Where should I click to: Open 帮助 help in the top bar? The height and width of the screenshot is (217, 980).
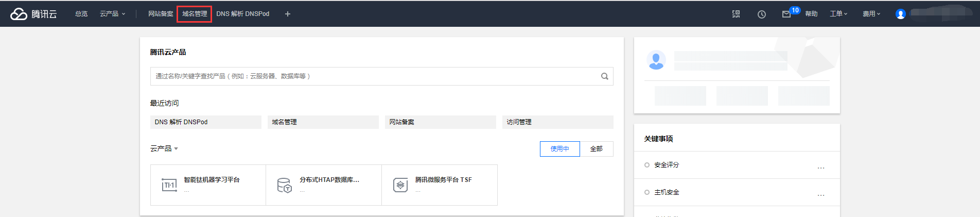[x=812, y=14]
